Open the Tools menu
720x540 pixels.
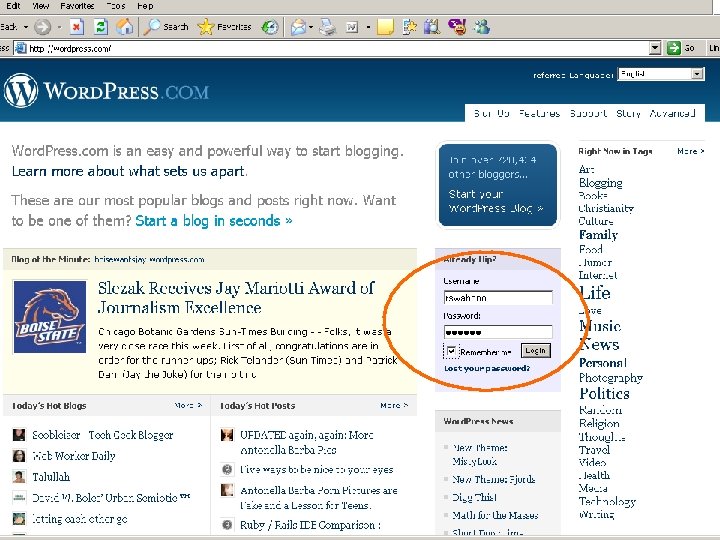point(115,6)
